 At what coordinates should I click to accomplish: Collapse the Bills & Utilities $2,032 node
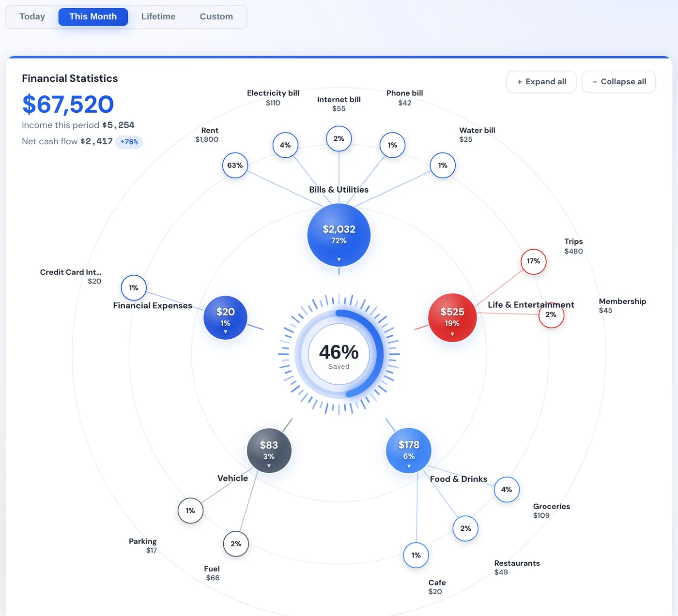[x=339, y=235]
